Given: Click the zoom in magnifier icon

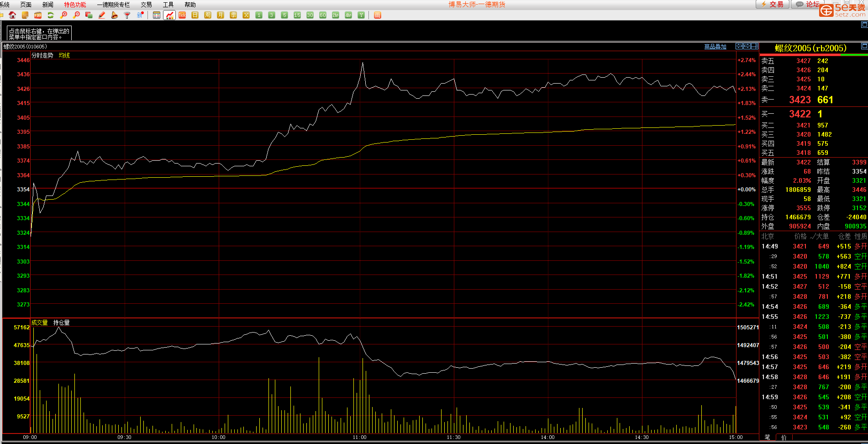Looking at the screenshot, I should [x=63, y=15].
